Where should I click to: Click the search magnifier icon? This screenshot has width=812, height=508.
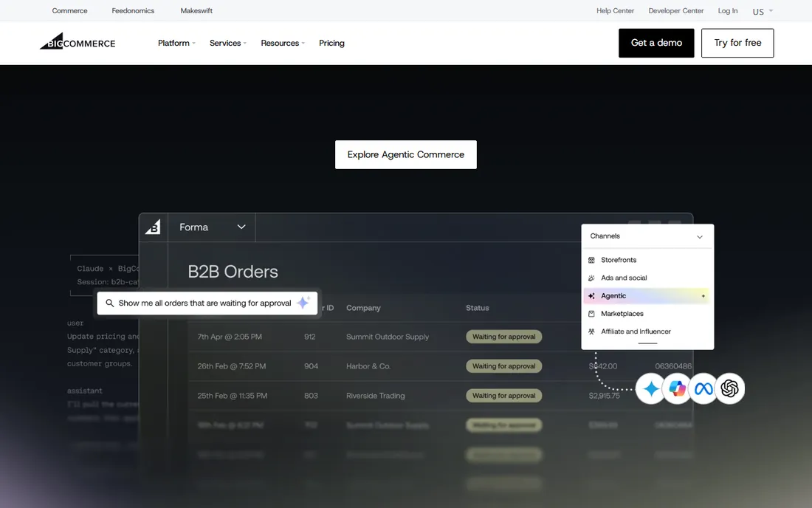110,303
